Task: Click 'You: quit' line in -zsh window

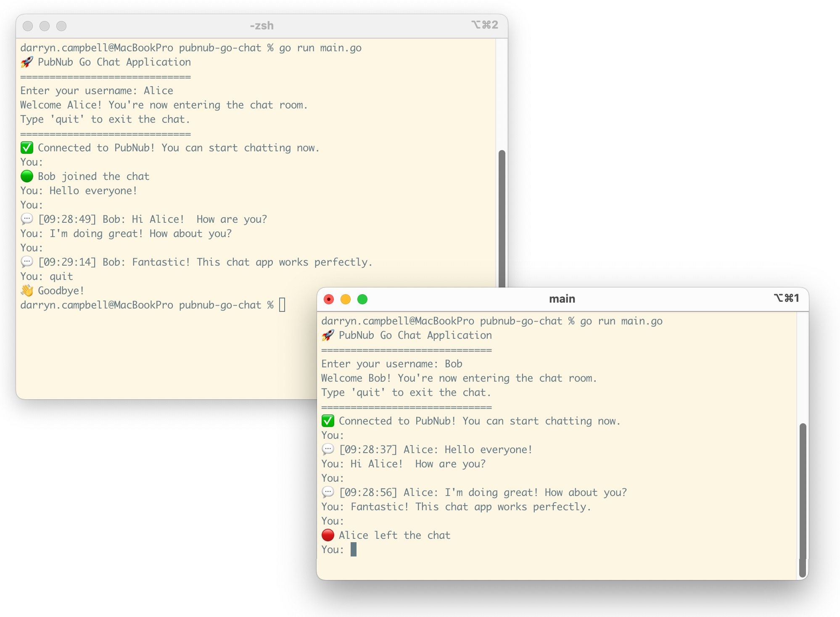Action: [47, 277]
